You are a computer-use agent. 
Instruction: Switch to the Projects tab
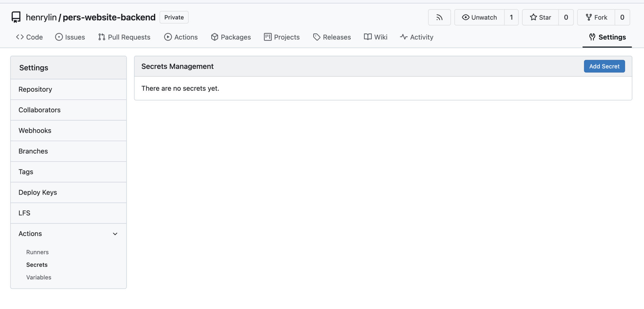click(x=282, y=37)
